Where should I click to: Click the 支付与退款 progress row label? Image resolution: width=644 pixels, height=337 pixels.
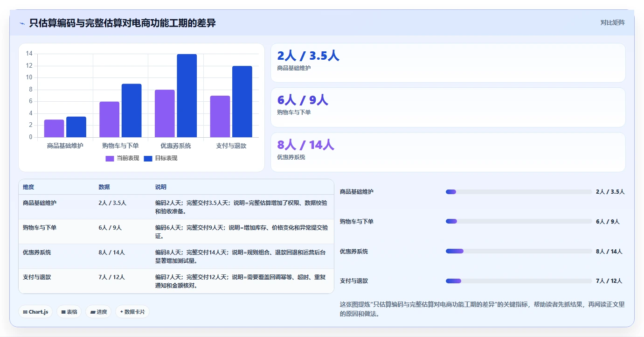pyautogui.click(x=354, y=281)
